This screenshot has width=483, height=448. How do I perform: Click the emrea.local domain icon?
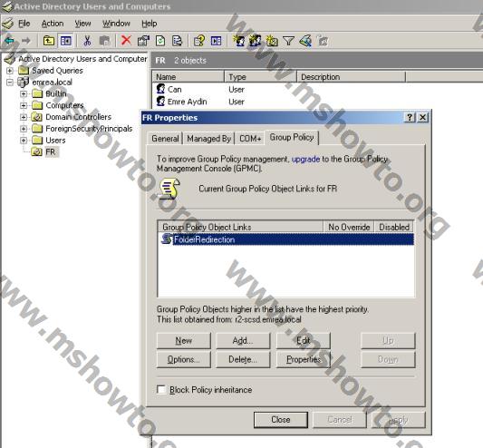(x=24, y=82)
